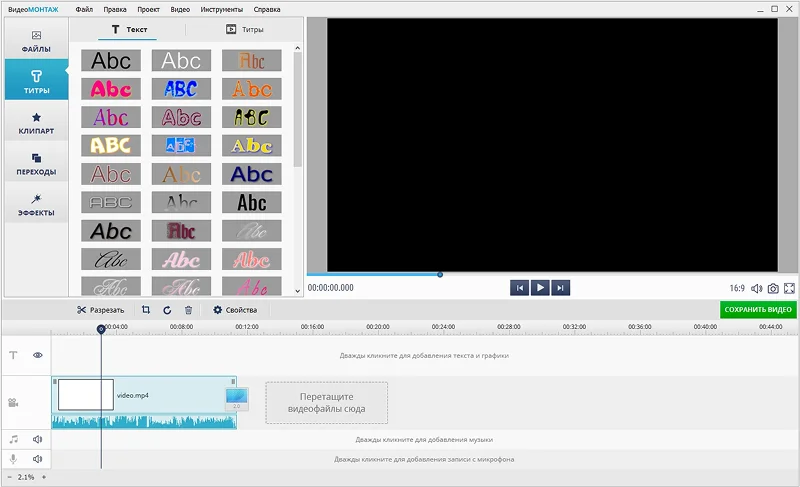Mute the music track speaker icon

(x=38, y=439)
